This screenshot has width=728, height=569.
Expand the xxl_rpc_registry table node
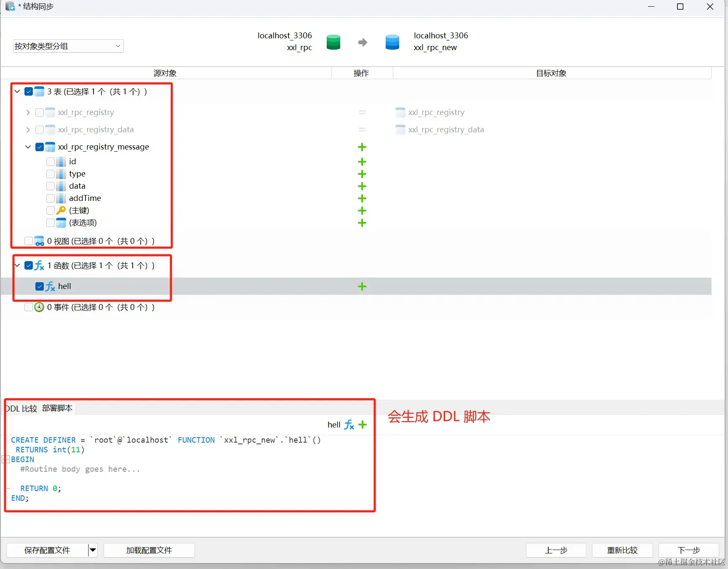(28, 112)
